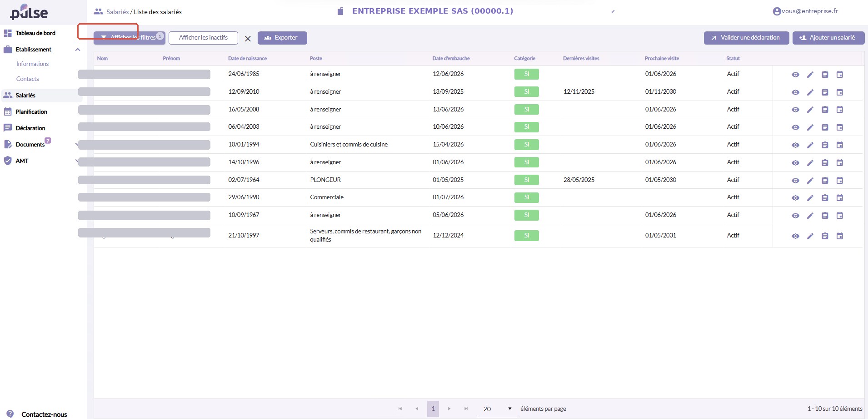Add a new employee
Viewport: 868px width, 419px height.
pyautogui.click(x=828, y=38)
